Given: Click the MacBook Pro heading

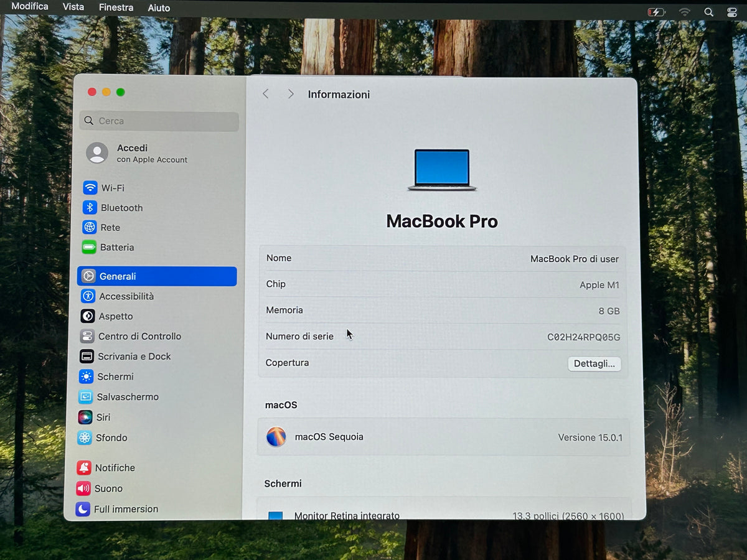Looking at the screenshot, I should (x=442, y=221).
